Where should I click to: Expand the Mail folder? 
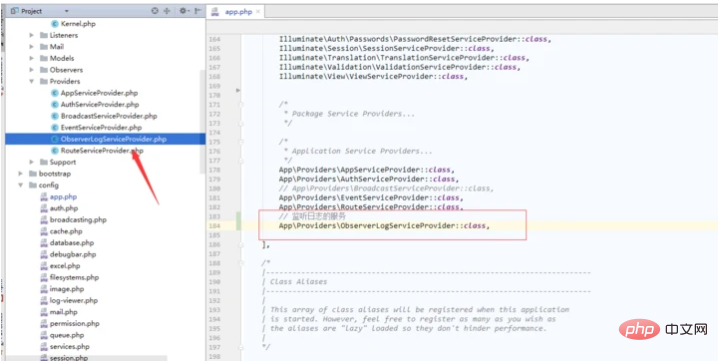32,47
